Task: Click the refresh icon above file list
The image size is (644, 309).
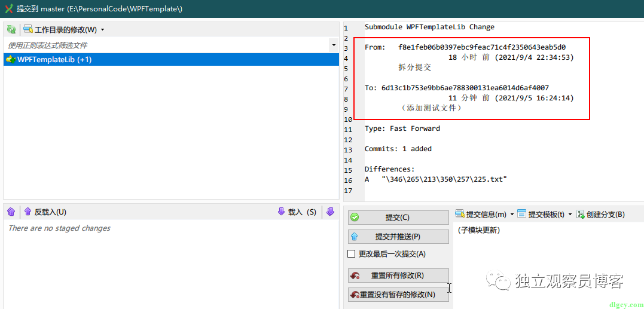Action: pyautogui.click(x=11, y=29)
